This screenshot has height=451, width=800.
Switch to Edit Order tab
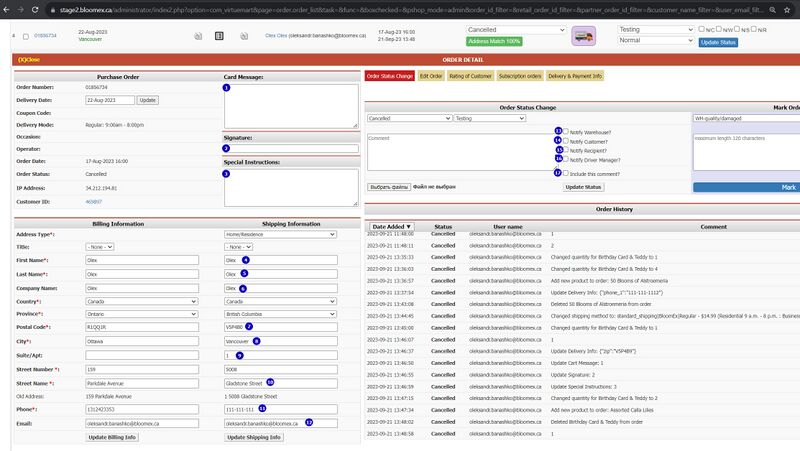pyautogui.click(x=431, y=76)
